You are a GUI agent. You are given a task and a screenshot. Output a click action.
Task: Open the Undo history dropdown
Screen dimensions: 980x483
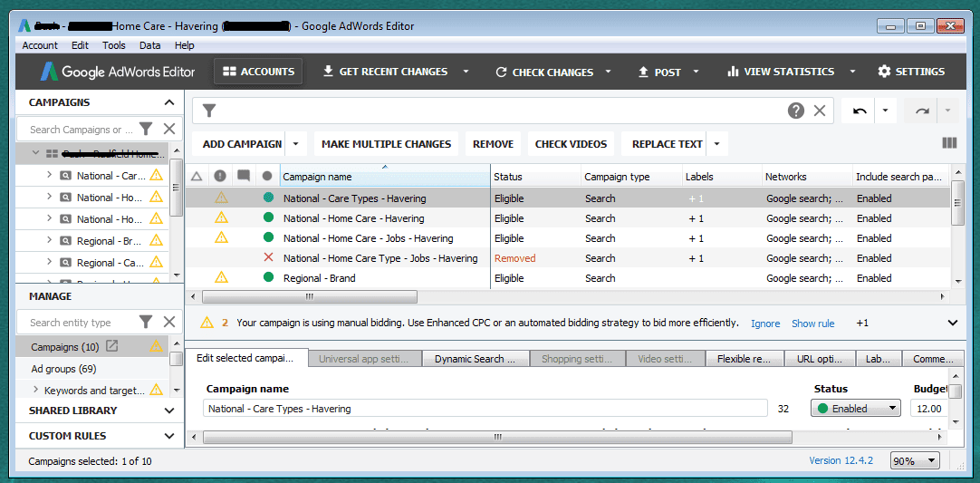click(x=885, y=111)
